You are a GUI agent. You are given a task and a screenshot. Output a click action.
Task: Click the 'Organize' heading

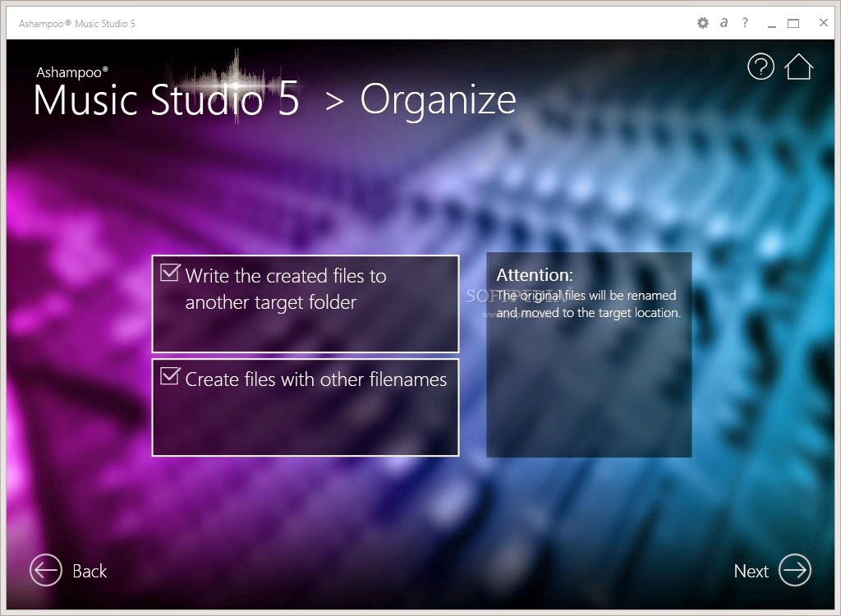click(438, 101)
